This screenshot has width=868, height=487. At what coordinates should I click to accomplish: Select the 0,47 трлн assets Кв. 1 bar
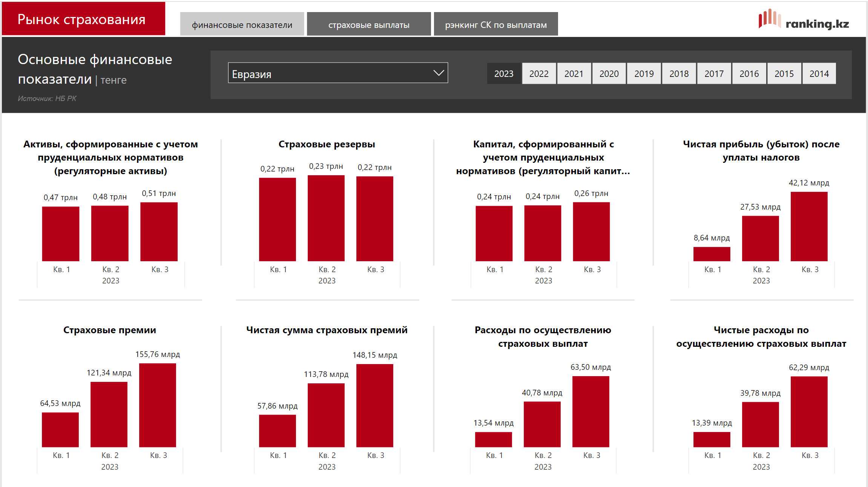(61, 234)
